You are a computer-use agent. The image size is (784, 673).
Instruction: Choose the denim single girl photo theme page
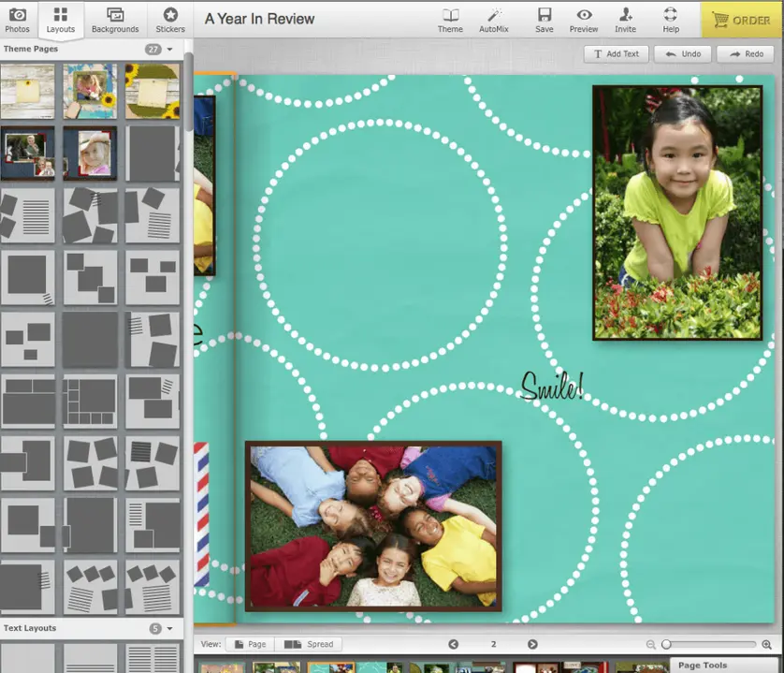coord(90,154)
